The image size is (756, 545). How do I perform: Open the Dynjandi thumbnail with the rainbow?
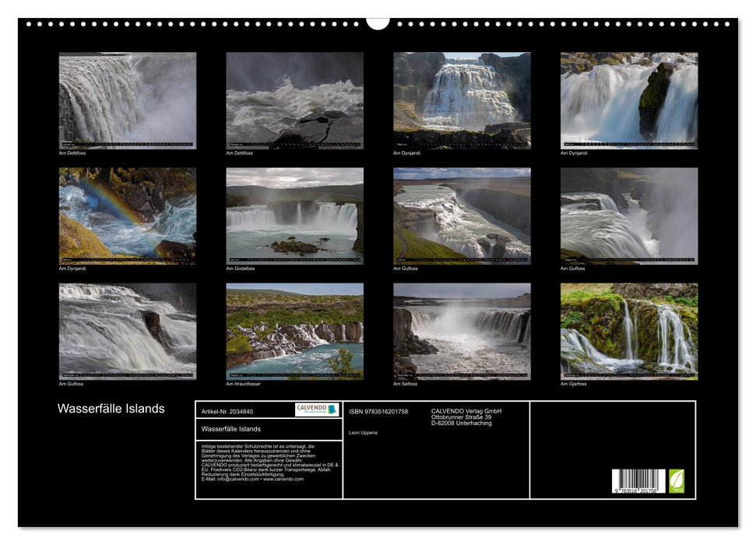pyautogui.click(x=128, y=216)
